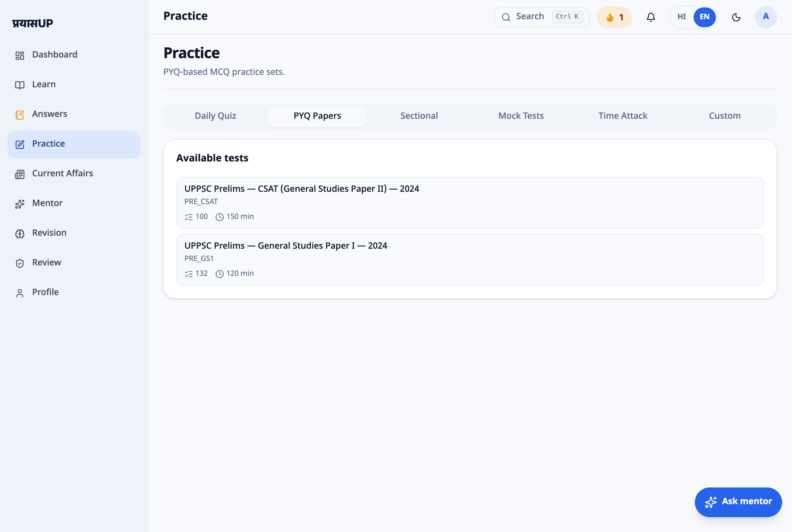Viewport: 792px width, 532px height.
Task: Go to Learn section
Action: (74, 84)
